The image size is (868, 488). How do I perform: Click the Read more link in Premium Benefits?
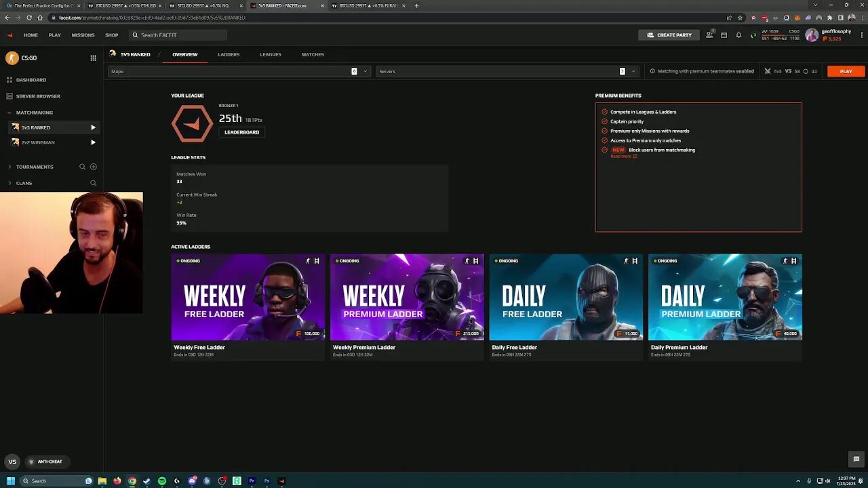[623, 157]
